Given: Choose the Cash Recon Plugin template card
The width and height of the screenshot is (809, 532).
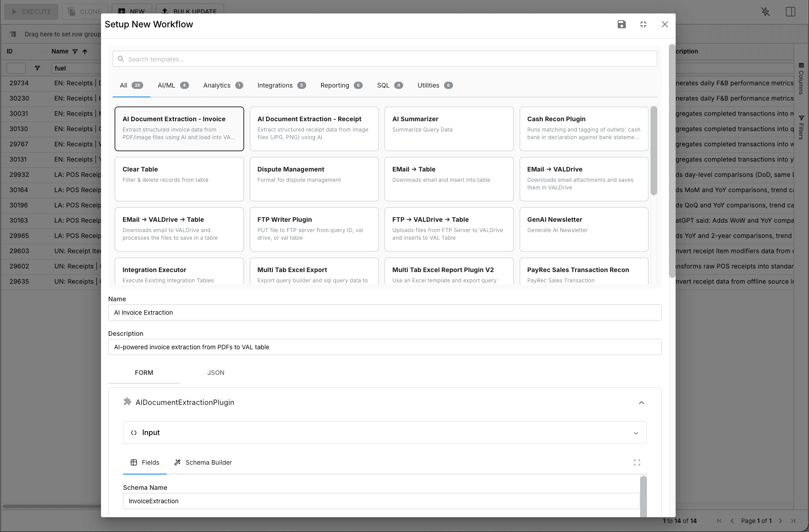Looking at the screenshot, I should [584, 129].
